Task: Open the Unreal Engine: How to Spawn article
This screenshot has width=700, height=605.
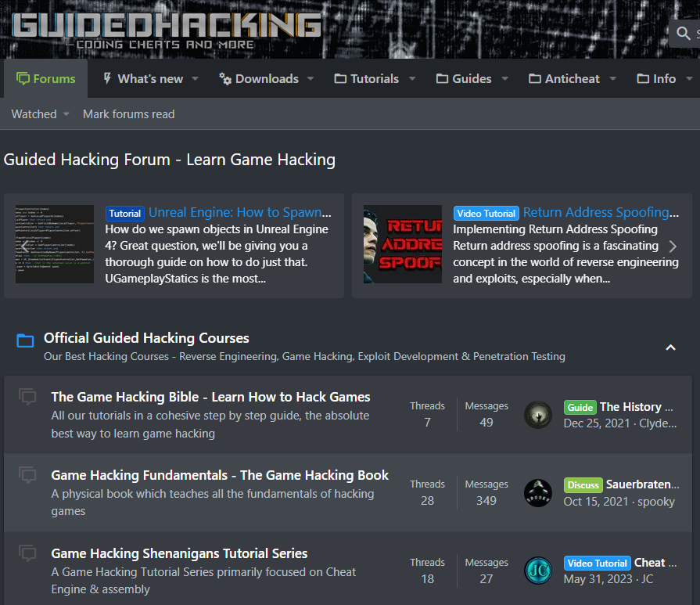Action: (240, 212)
